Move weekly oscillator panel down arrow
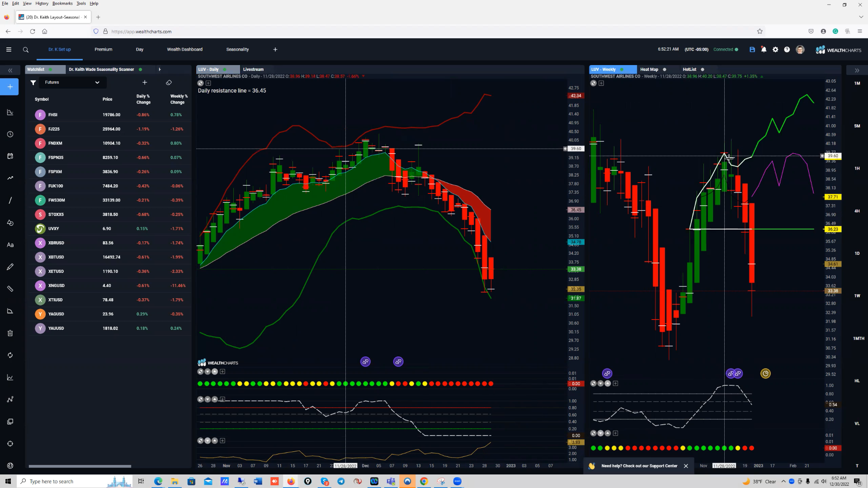This screenshot has width=868, height=488. (x=601, y=384)
